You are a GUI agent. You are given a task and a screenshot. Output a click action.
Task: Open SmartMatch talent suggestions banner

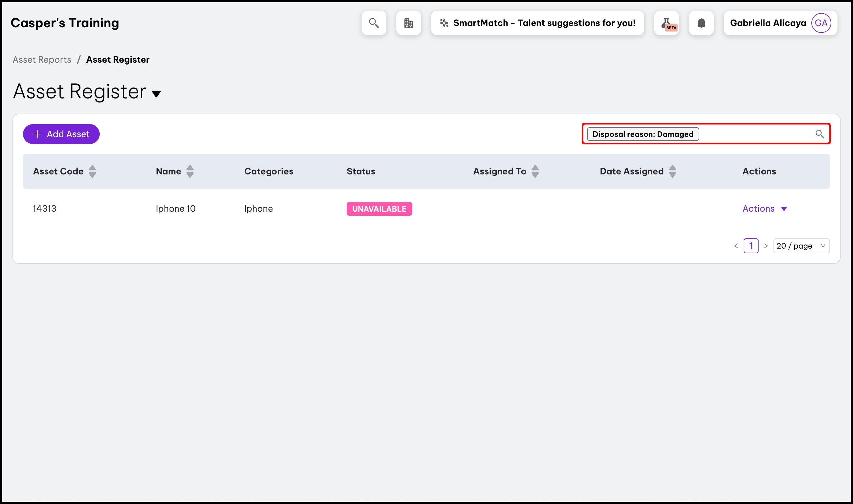537,23
